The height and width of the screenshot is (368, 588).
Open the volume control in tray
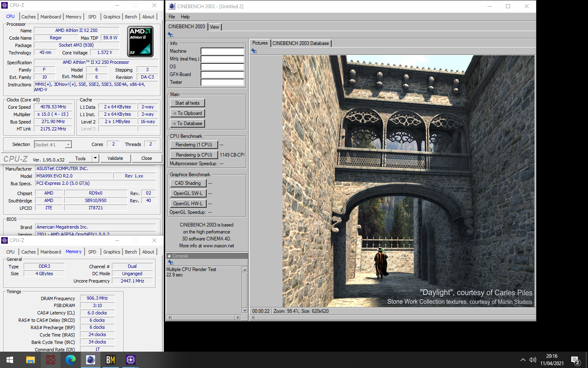coord(532,360)
